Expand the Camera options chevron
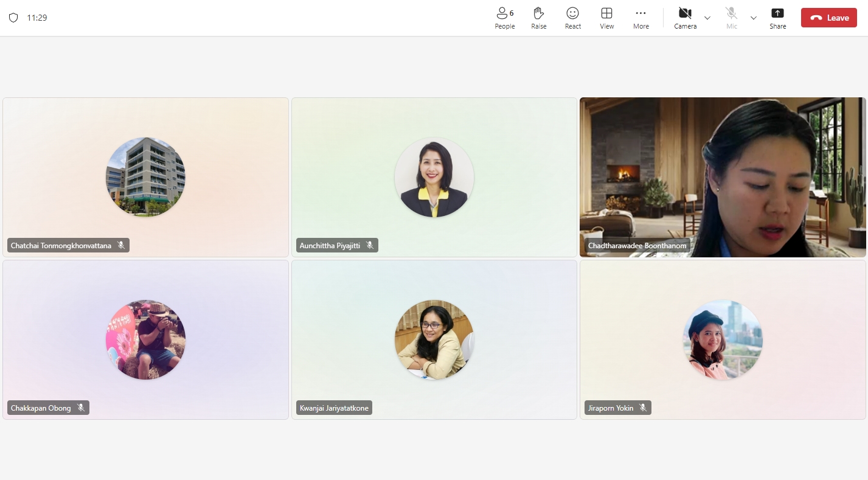868x480 pixels. (707, 18)
